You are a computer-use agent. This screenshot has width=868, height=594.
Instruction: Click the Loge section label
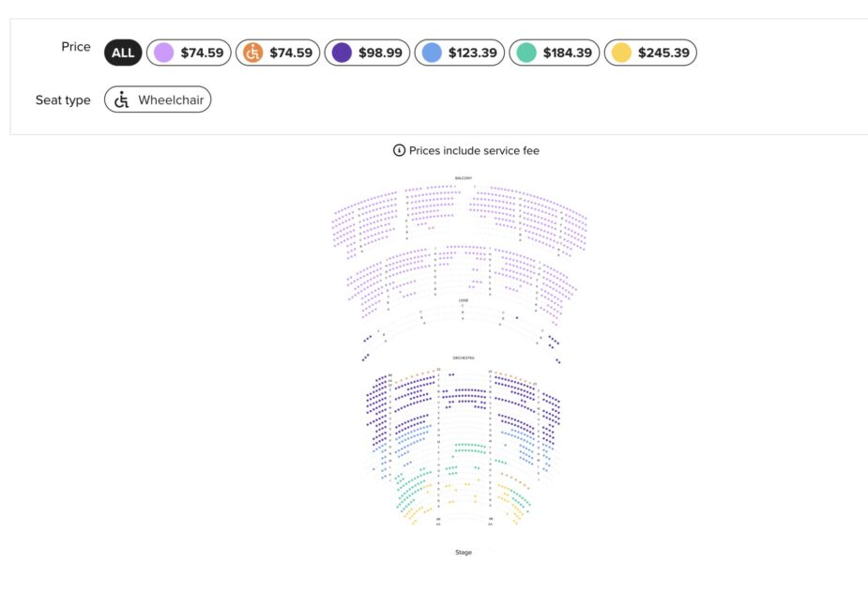click(464, 300)
